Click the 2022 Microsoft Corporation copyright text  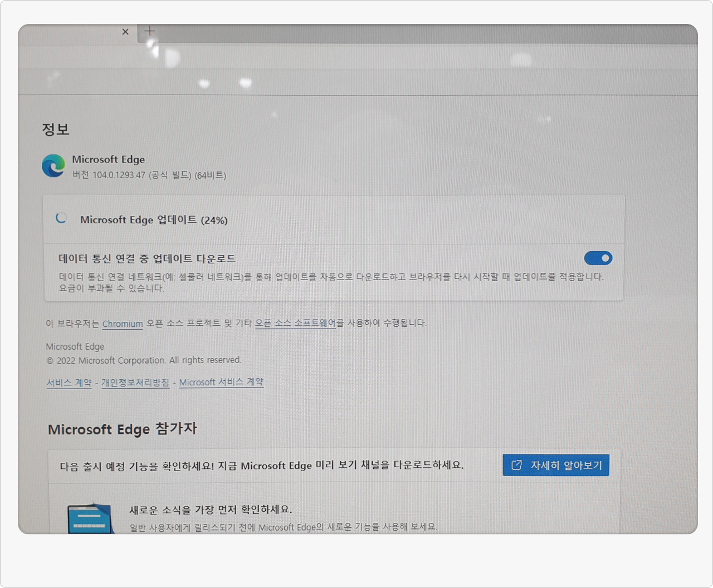(x=144, y=360)
